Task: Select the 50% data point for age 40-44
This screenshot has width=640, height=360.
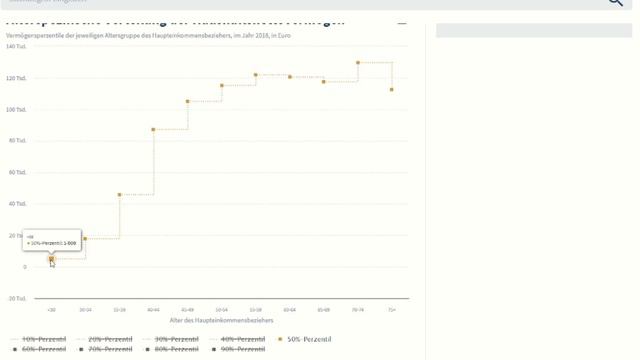Action: click(153, 130)
